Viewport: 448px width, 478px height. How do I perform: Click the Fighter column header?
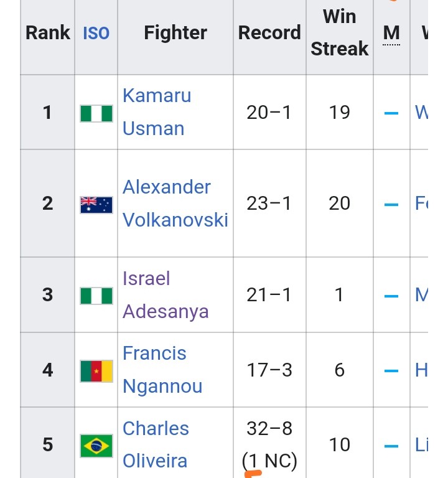[175, 32]
